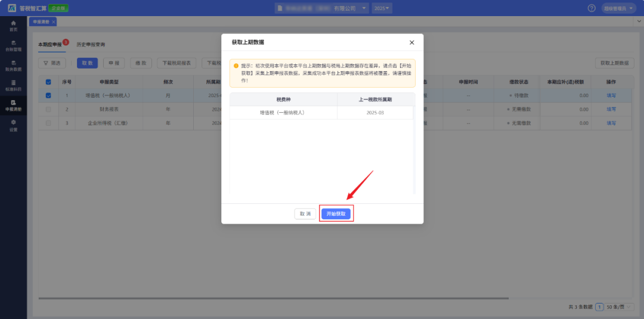Click the orange warning icon in the tip
Viewport: 644px width, 319px height.
click(x=236, y=66)
